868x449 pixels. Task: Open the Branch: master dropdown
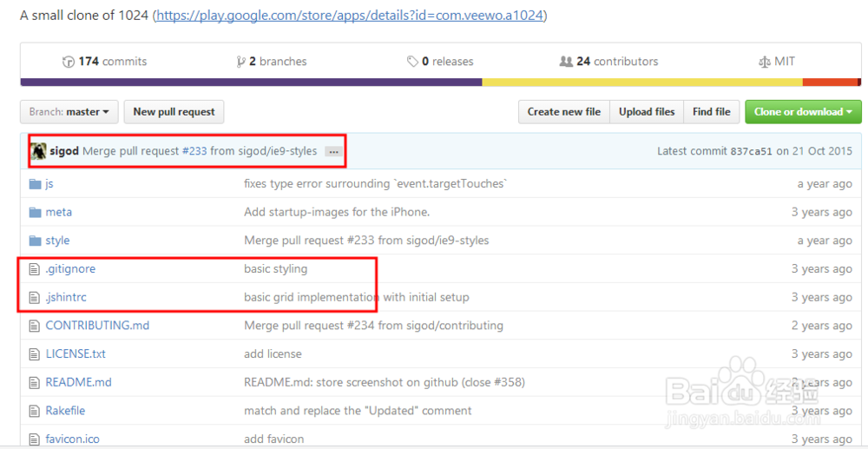69,112
